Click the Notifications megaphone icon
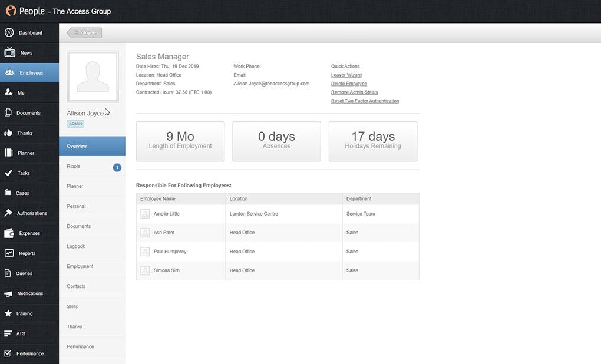 point(8,293)
